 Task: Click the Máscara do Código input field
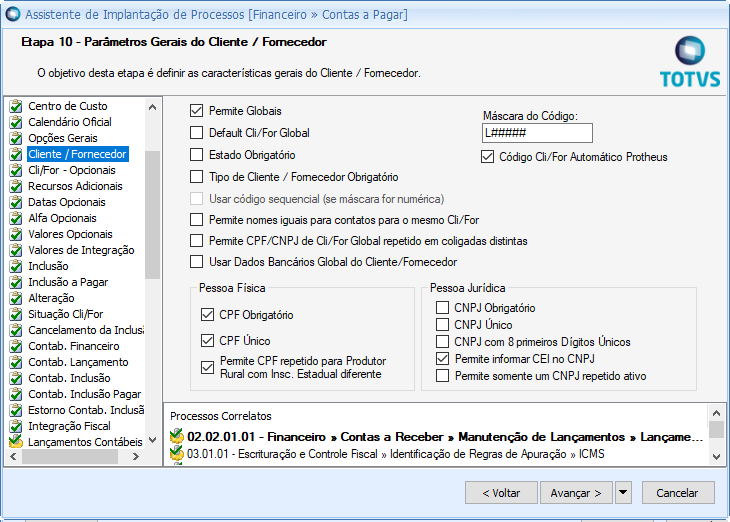pyautogui.click(x=537, y=133)
